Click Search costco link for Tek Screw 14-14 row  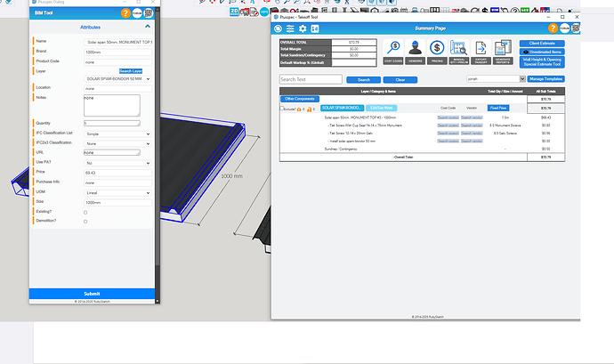(448, 125)
